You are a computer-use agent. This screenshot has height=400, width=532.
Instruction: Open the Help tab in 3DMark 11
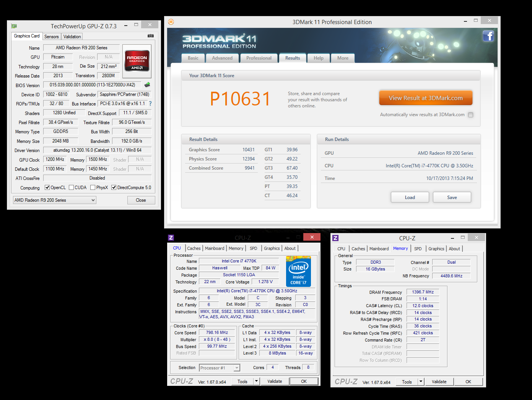click(319, 58)
